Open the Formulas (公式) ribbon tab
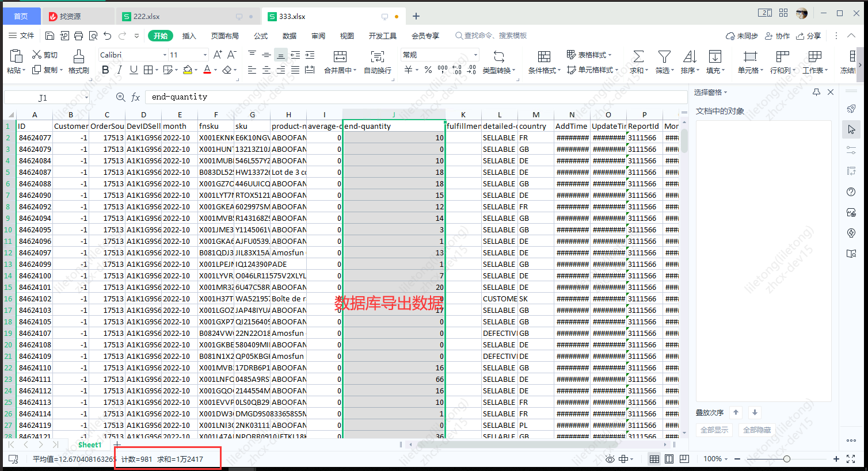This screenshot has width=868, height=471. pos(261,36)
